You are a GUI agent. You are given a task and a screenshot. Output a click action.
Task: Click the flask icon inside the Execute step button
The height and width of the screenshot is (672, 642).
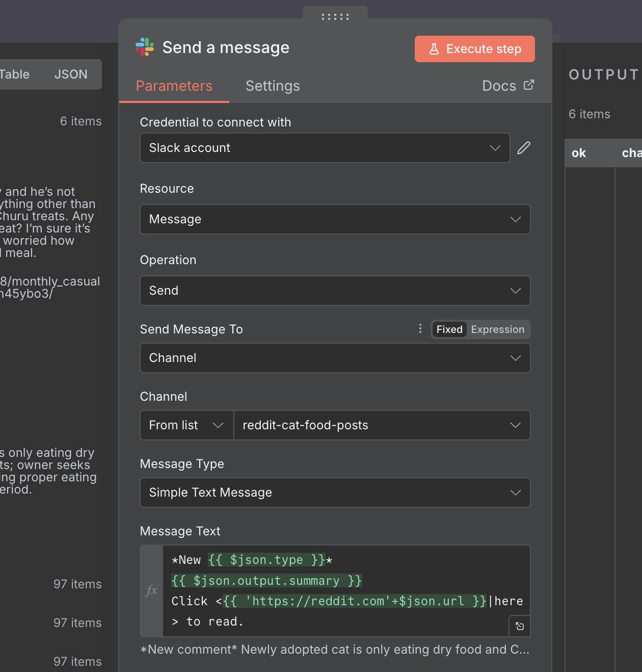pyautogui.click(x=435, y=48)
